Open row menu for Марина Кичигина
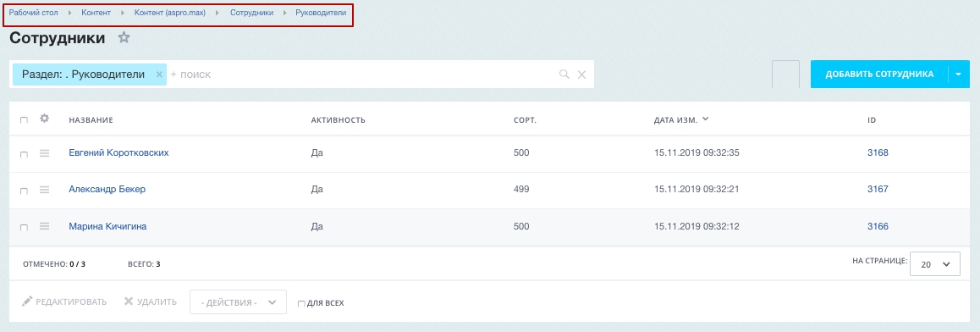 coord(44,226)
